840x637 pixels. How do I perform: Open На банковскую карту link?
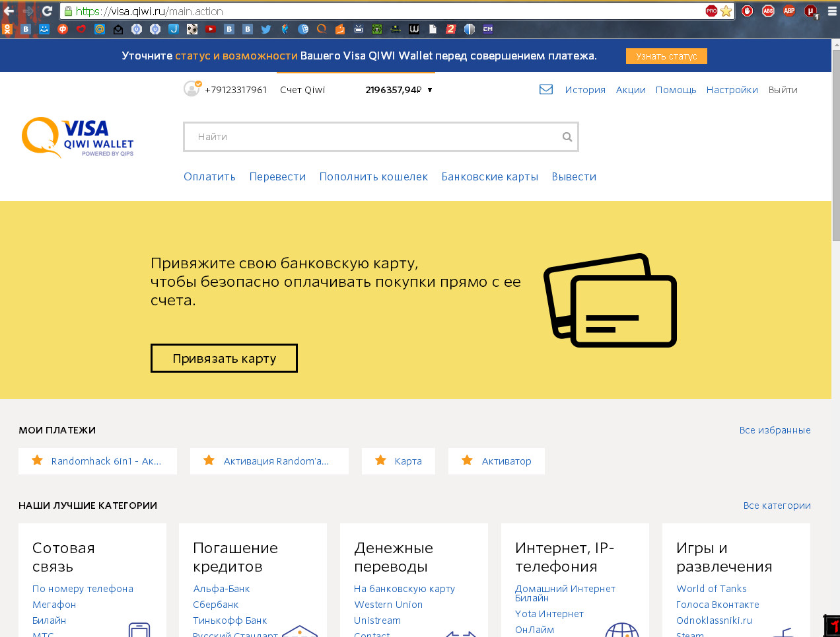[x=404, y=589]
